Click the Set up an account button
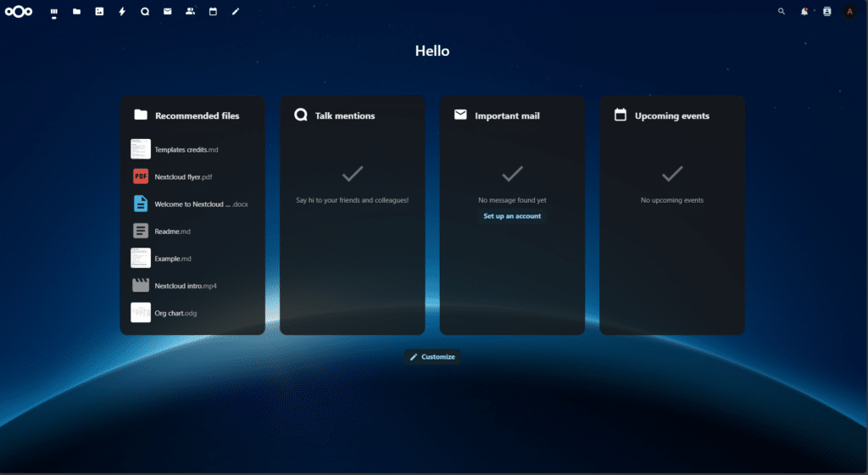The width and height of the screenshot is (868, 475). pos(512,216)
